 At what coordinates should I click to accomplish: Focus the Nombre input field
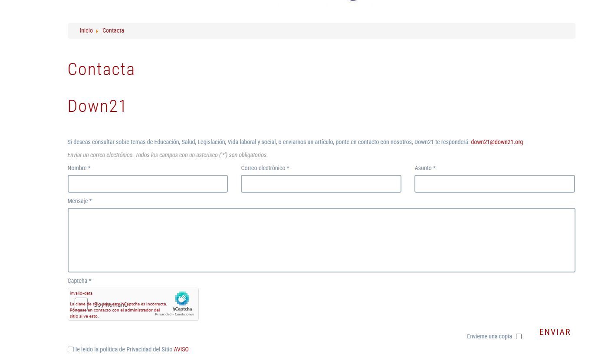pos(148,184)
